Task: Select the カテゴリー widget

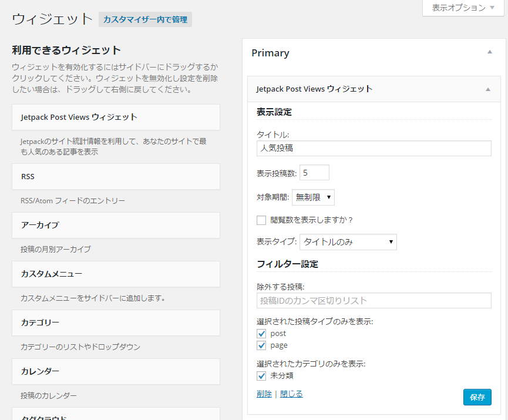Action: pos(115,322)
